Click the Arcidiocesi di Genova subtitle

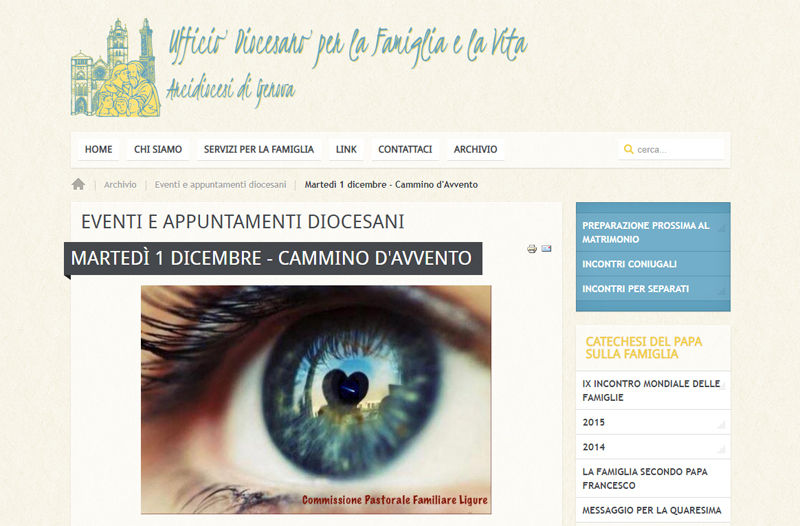(231, 89)
